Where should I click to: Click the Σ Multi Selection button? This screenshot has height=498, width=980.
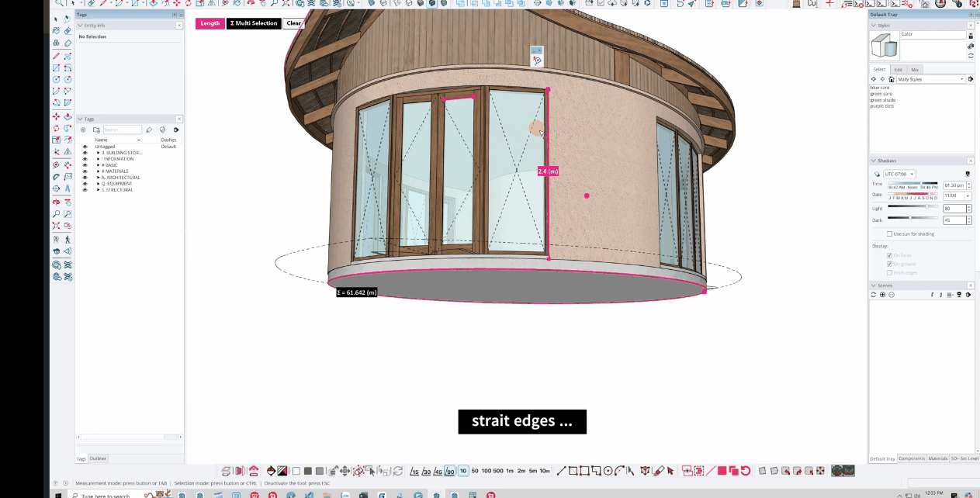254,23
